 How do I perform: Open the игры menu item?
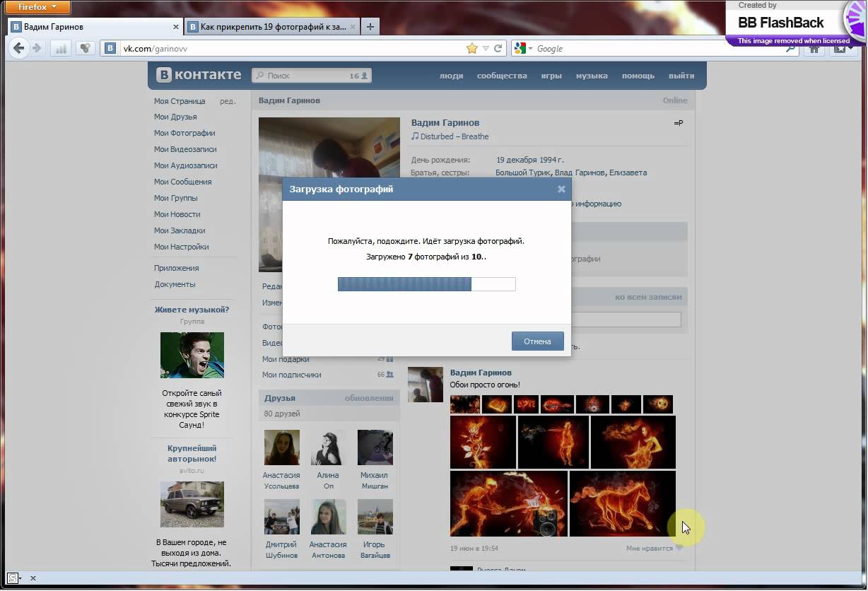pyautogui.click(x=551, y=76)
